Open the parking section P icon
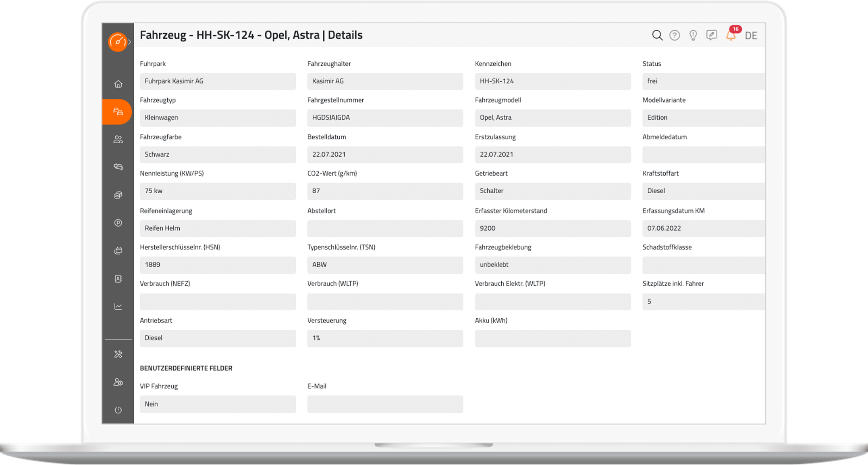 (x=118, y=223)
